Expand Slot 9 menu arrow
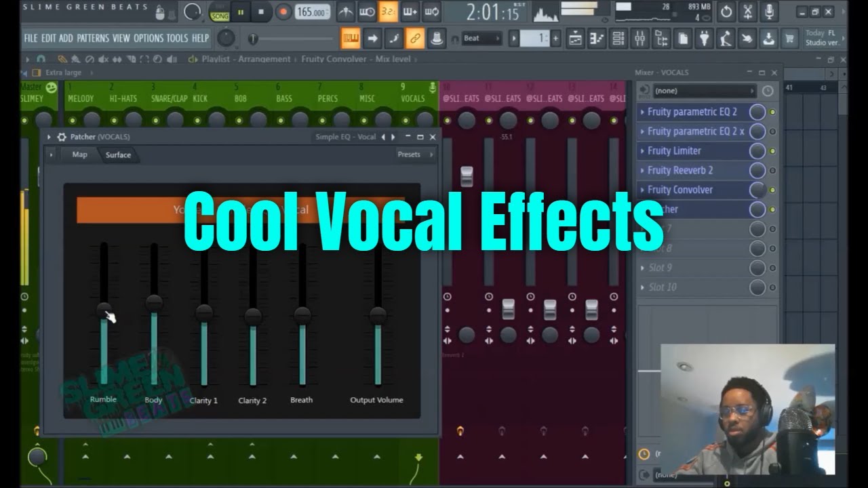Image resolution: width=868 pixels, height=488 pixels. tap(642, 268)
